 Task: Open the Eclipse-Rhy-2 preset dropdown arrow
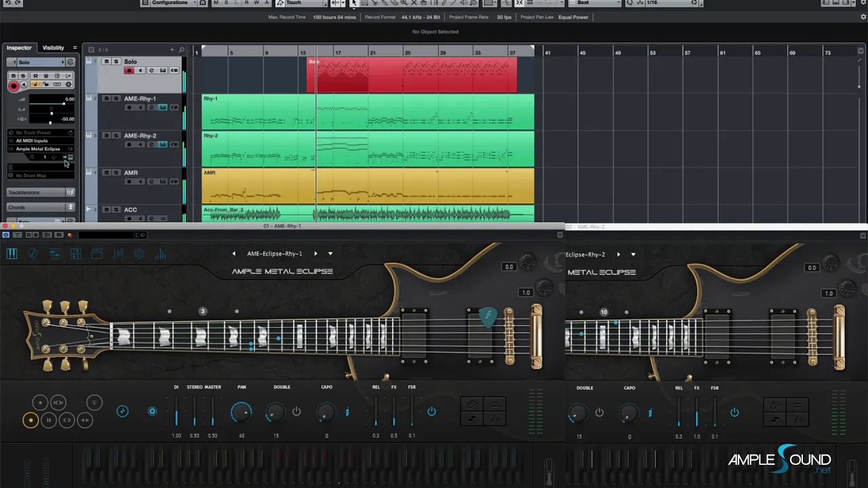tap(633, 255)
